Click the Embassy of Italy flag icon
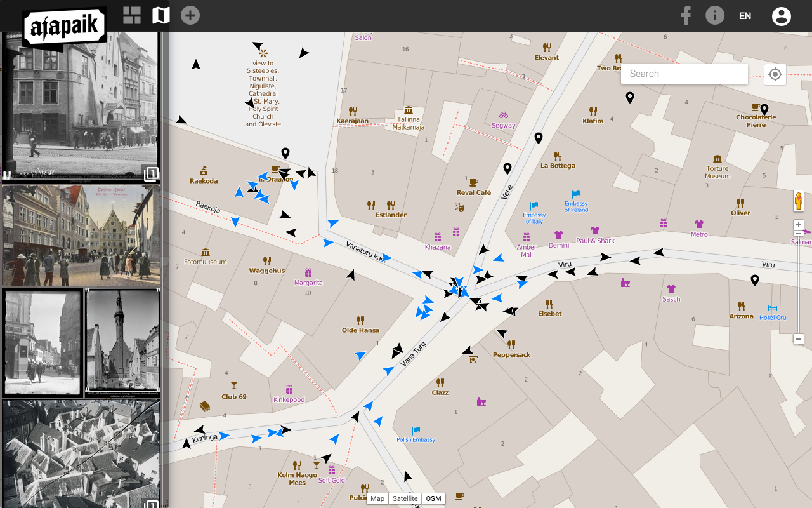 pos(534,206)
